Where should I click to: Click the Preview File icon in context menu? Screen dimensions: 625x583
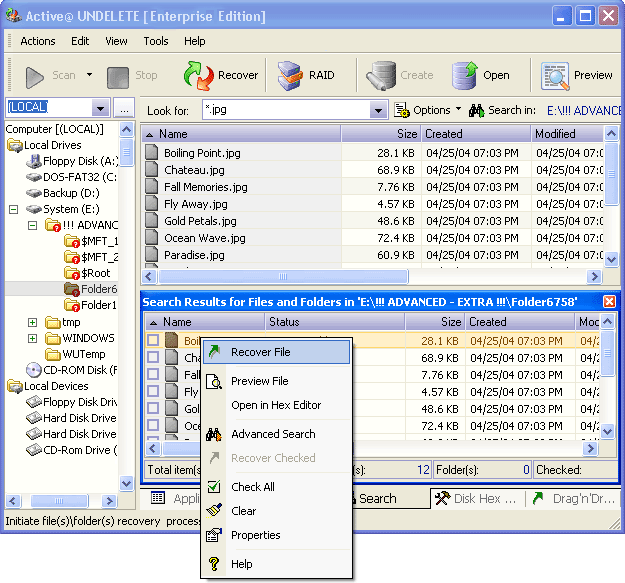coord(214,381)
